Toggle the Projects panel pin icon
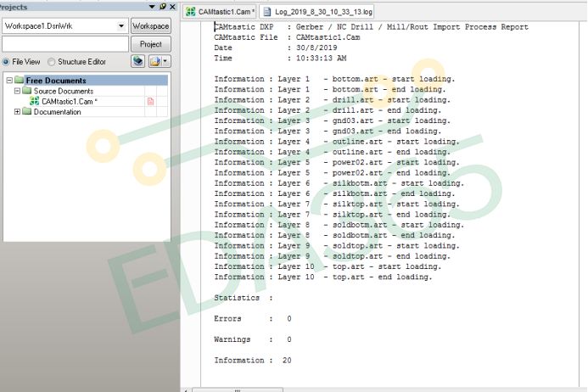Screen dimensions: 588x392 pyautogui.click(x=163, y=7)
